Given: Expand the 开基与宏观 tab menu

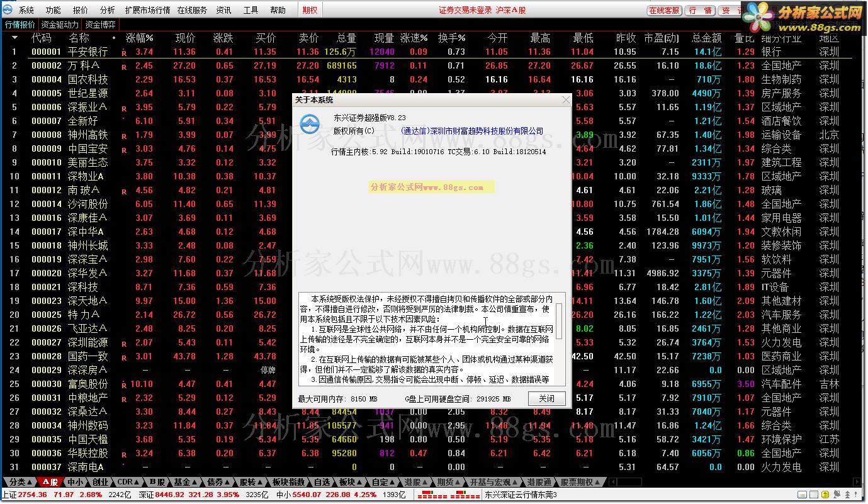Looking at the screenshot, I should tap(516, 483).
